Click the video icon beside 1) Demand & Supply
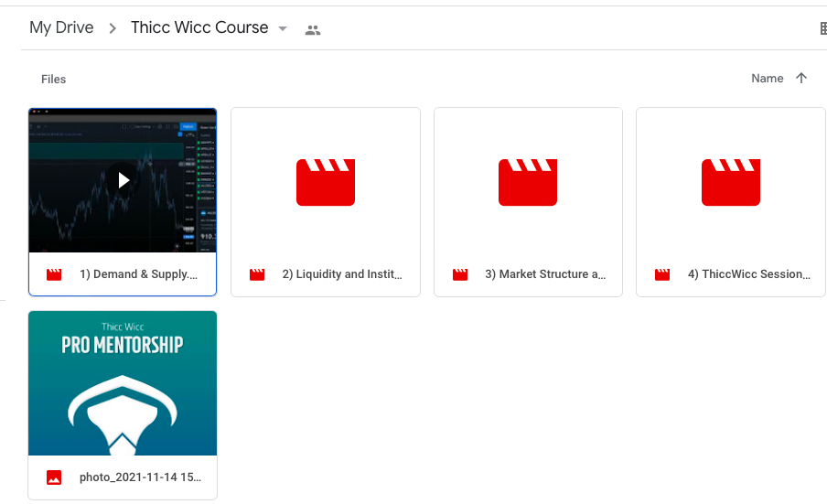The width and height of the screenshot is (827, 504). point(54,274)
